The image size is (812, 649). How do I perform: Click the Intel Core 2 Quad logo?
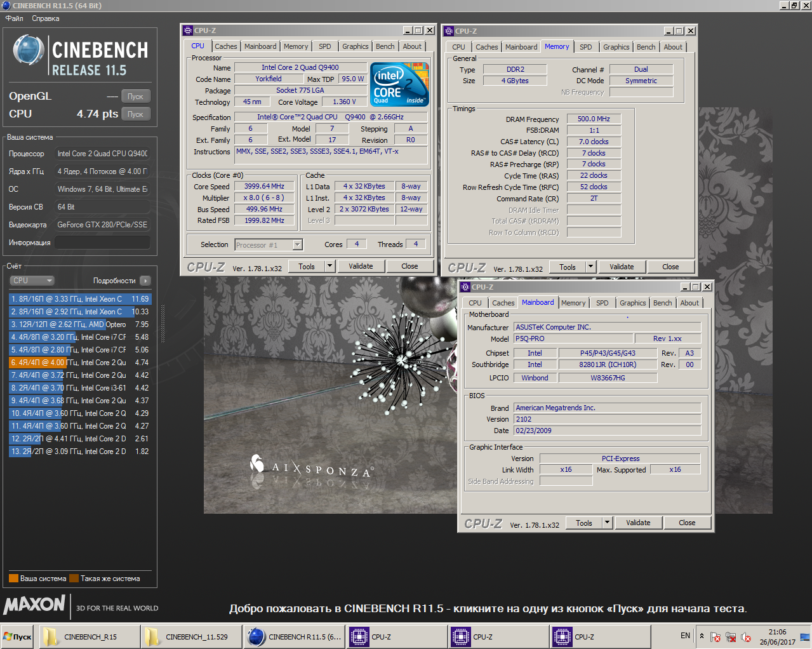tap(399, 84)
